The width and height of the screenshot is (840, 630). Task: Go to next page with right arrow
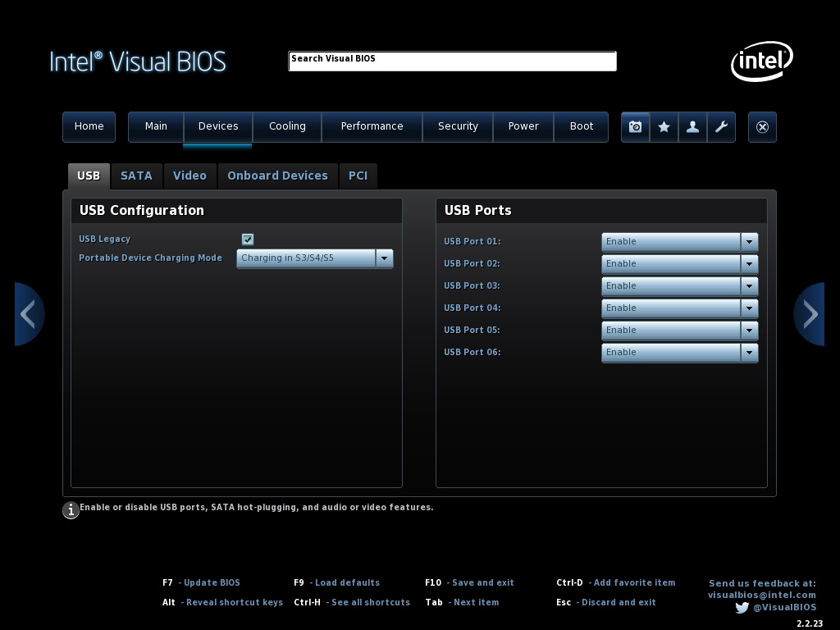[810, 314]
